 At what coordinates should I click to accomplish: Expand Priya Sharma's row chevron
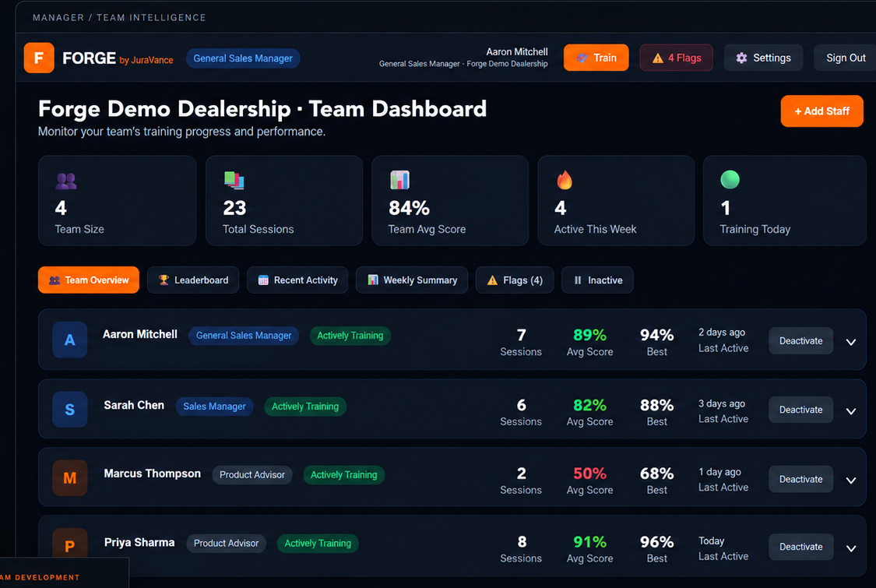[x=851, y=549]
